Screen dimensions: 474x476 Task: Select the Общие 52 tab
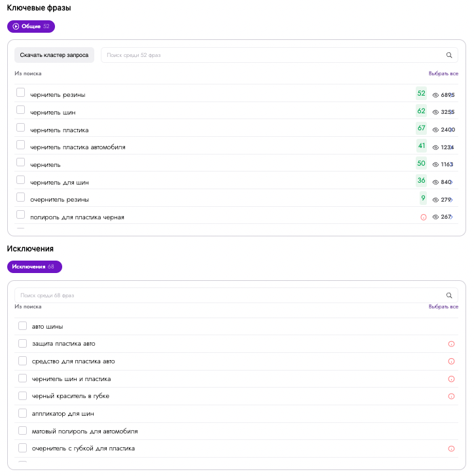[31, 26]
